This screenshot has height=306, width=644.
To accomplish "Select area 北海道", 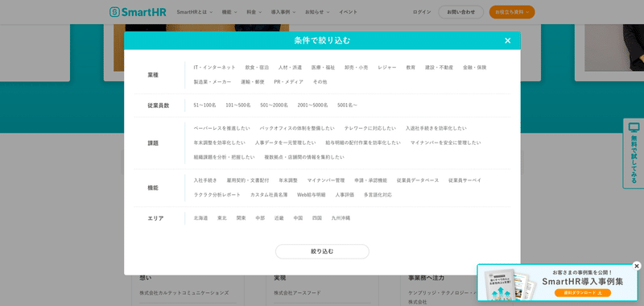I will 200,218.
